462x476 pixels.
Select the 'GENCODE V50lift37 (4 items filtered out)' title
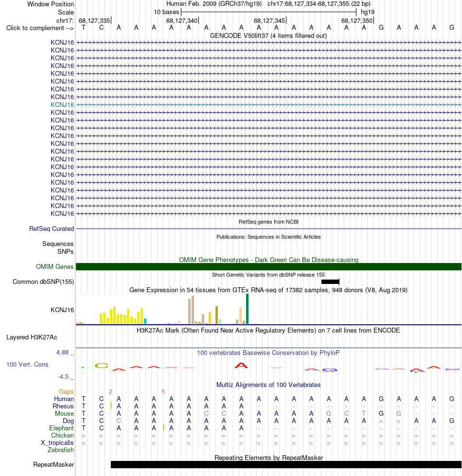tap(268, 36)
